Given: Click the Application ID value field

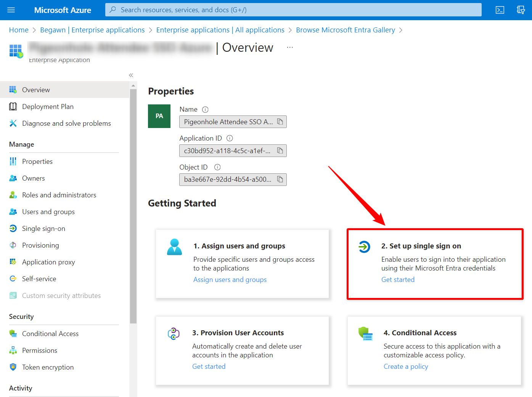Looking at the screenshot, I should (x=233, y=150).
